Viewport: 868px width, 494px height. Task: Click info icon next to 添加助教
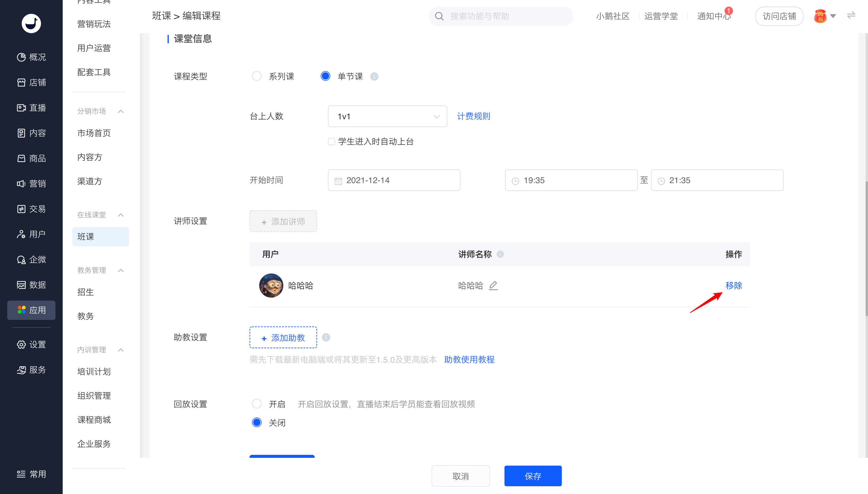[326, 337]
